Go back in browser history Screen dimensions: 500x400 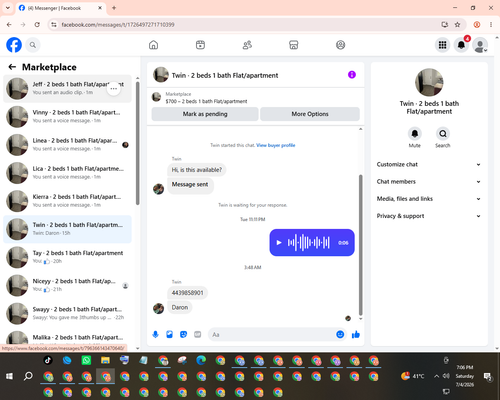point(9,25)
